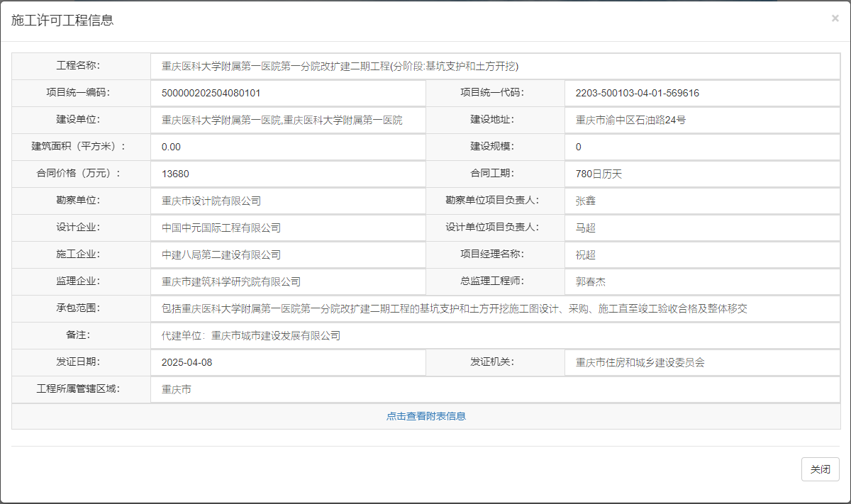Click the 关闭 button to close dialog
The height and width of the screenshot is (504, 851).
[820, 469]
